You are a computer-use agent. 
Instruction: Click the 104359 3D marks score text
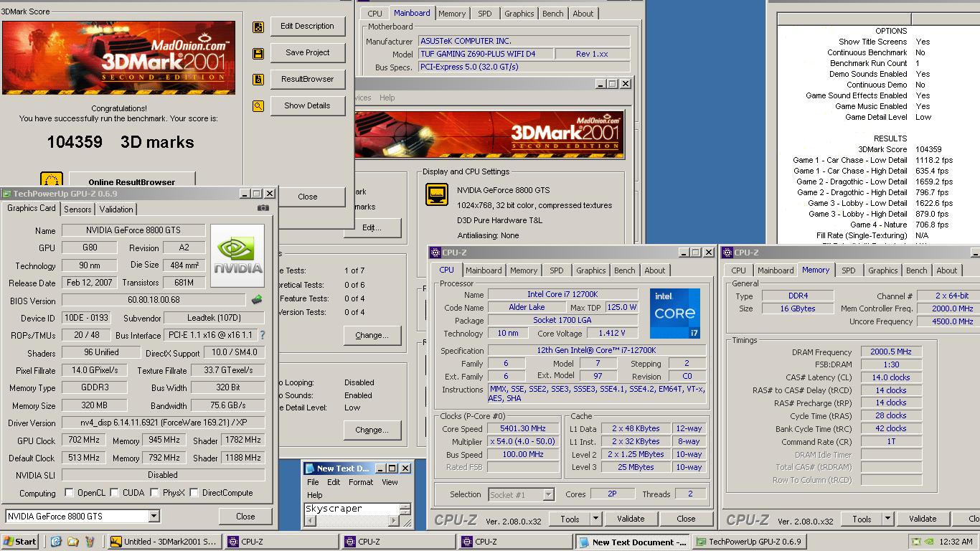pyautogui.click(x=121, y=142)
